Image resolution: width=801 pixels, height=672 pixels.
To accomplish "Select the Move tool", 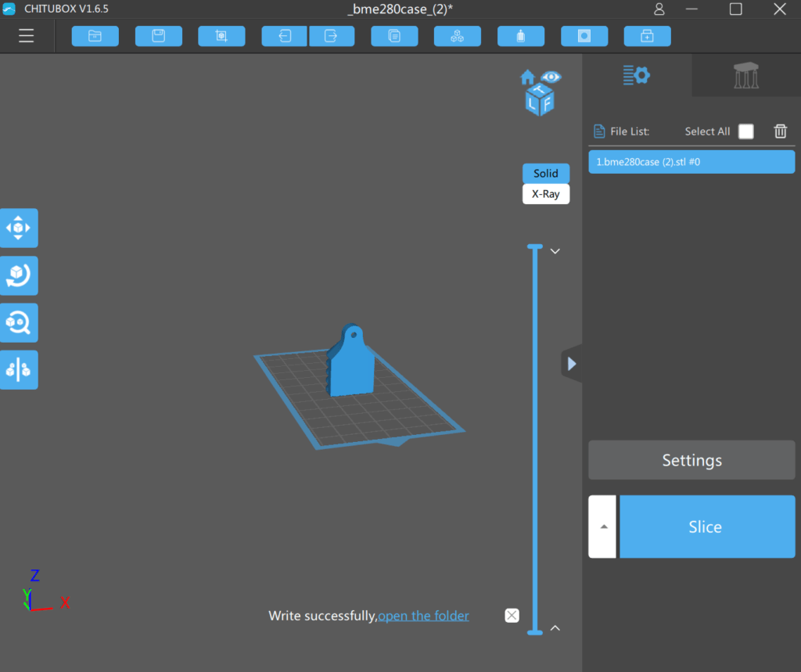I will click(19, 228).
